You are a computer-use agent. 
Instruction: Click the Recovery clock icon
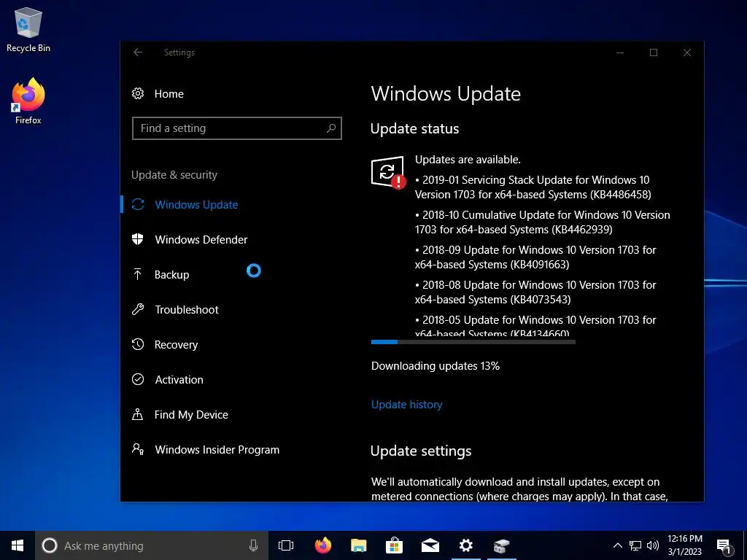click(138, 344)
